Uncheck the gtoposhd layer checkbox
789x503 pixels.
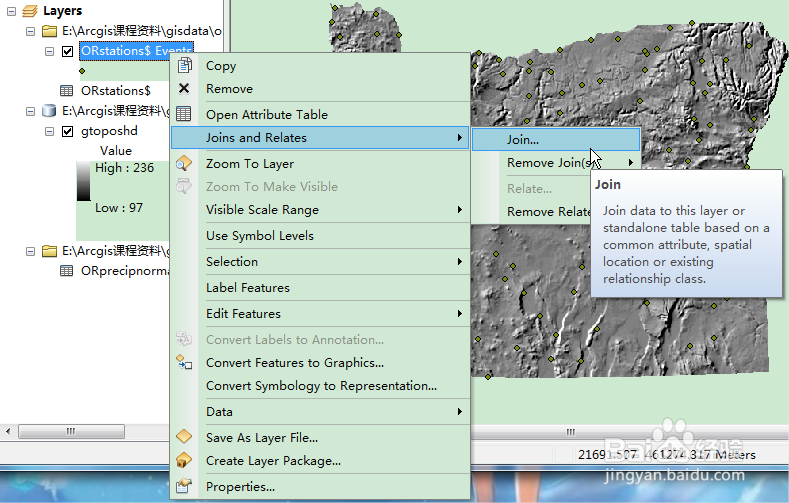pyautogui.click(x=67, y=131)
